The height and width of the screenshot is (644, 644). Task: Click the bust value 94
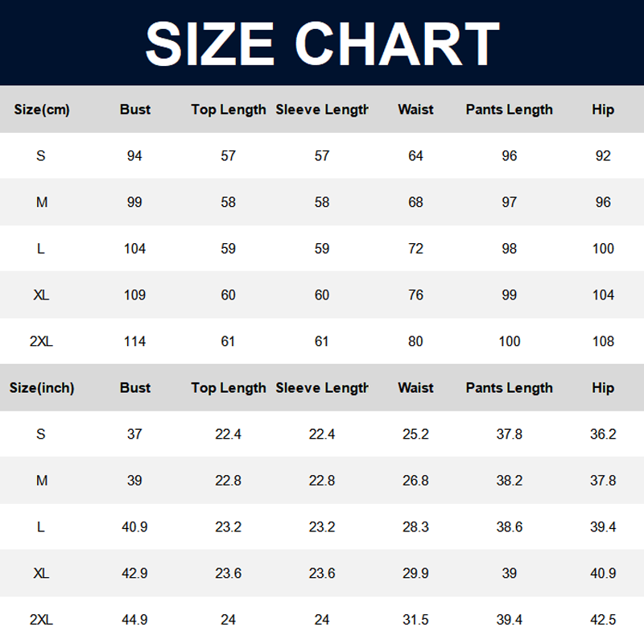(134, 156)
